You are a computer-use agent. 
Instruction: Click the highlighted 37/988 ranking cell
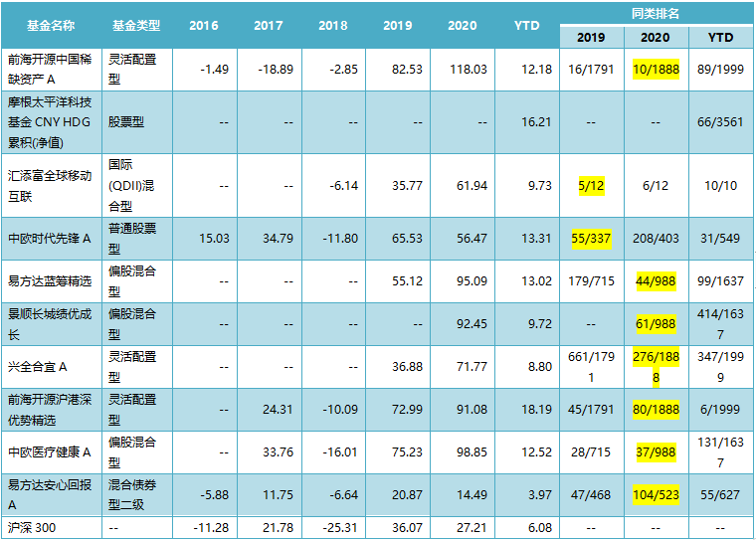tap(656, 452)
